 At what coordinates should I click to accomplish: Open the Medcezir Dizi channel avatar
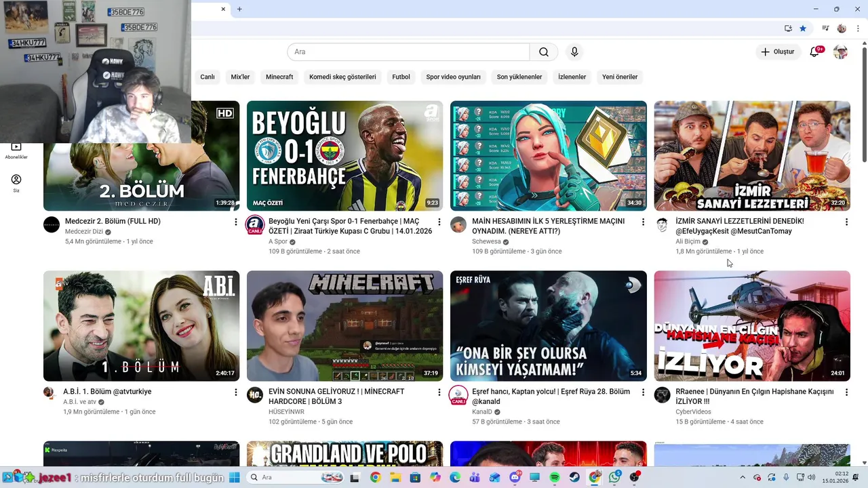point(52,225)
